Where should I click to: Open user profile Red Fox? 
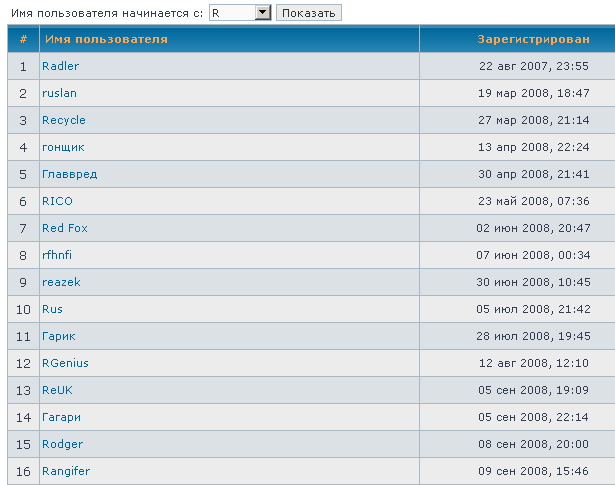[x=65, y=228]
